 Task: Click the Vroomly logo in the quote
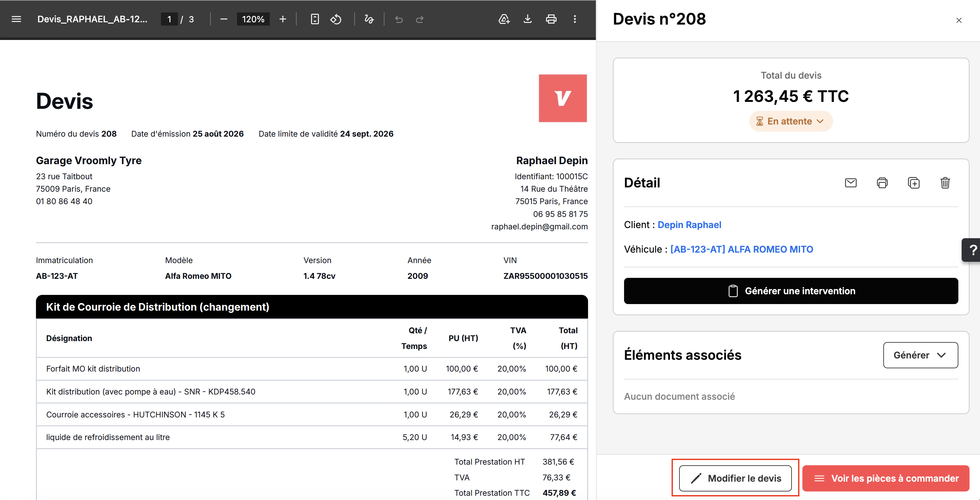click(x=563, y=98)
